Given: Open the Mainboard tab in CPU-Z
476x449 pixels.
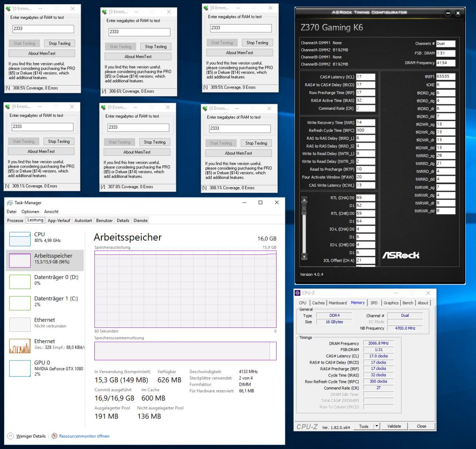Looking at the screenshot, I should pyautogui.click(x=338, y=303).
